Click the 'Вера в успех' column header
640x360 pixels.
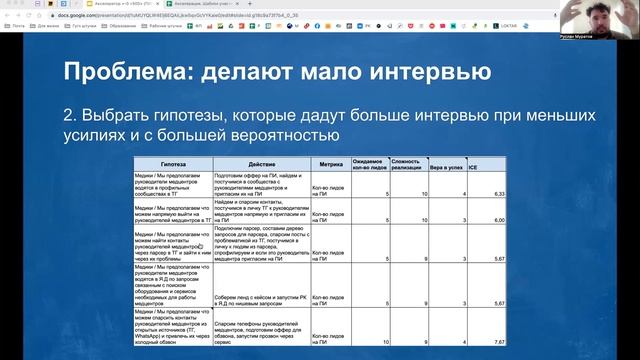pos(448,164)
